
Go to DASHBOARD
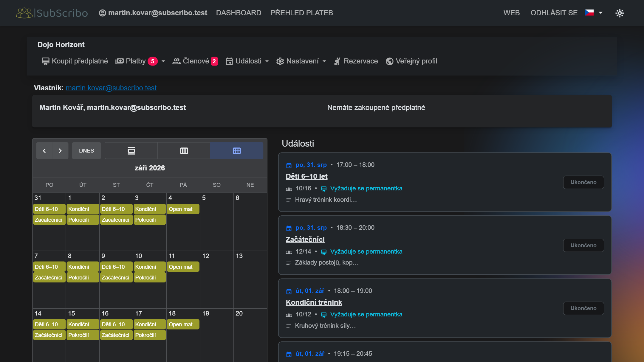coord(239,13)
